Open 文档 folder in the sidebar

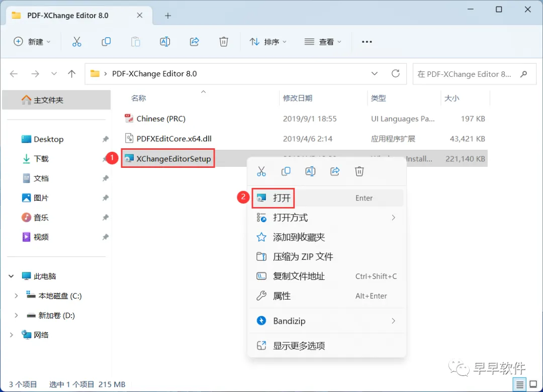pyautogui.click(x=41, y=178)
